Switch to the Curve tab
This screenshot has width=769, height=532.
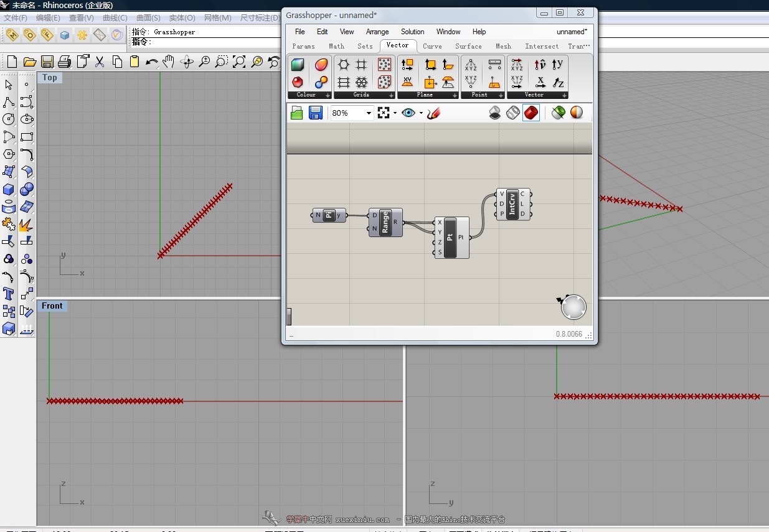[432, 46]
